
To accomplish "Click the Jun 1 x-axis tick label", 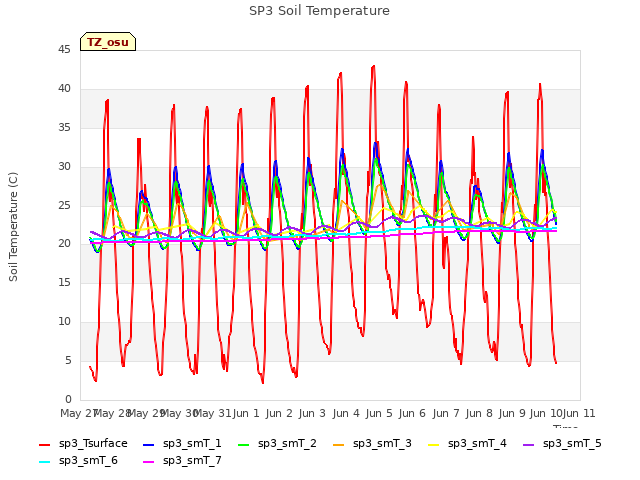I will pos(246,413).
